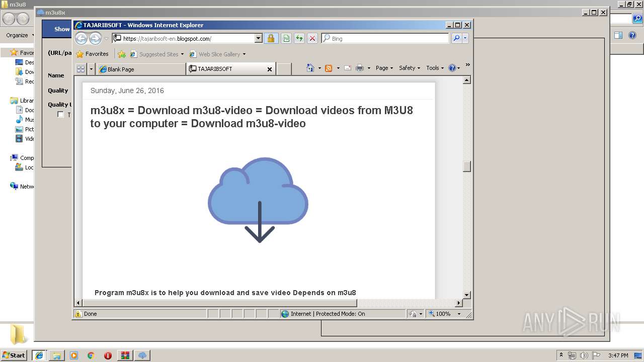The height and width of the screenshot is (362, 644).
Task: Click the Read Mail envelope icon
Action: click(348, 68)
